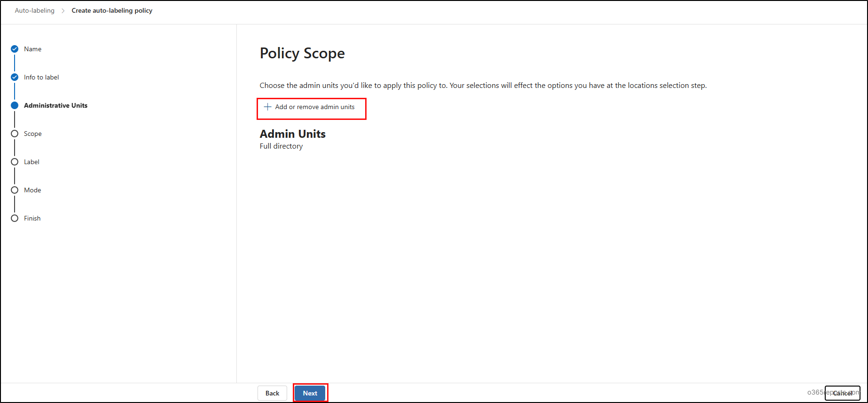Viewport: 868px width, 403px height.
Task: Click the plus icon for admin units
Action: coord(267,107)
